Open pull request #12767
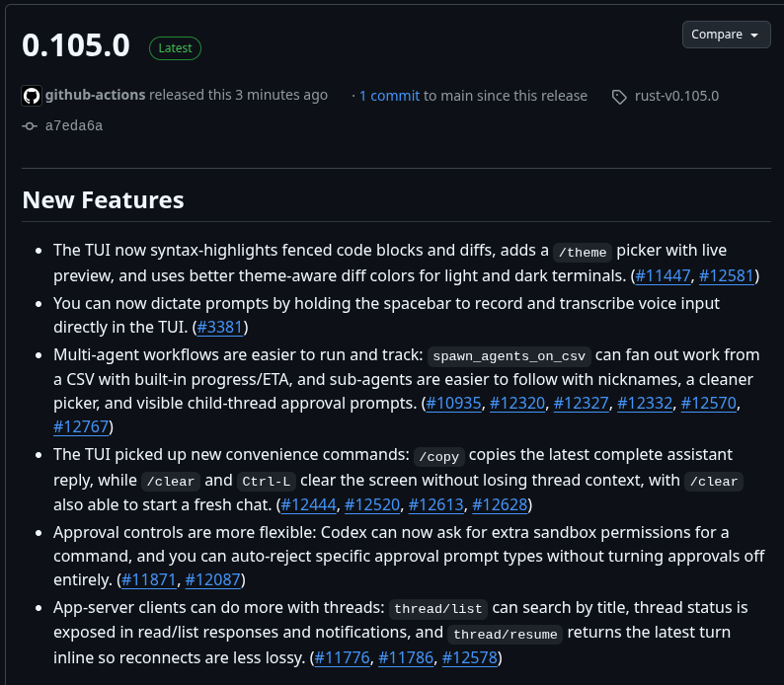The height and width of the screenshot is (685, 784). click(x=81, y=426)
